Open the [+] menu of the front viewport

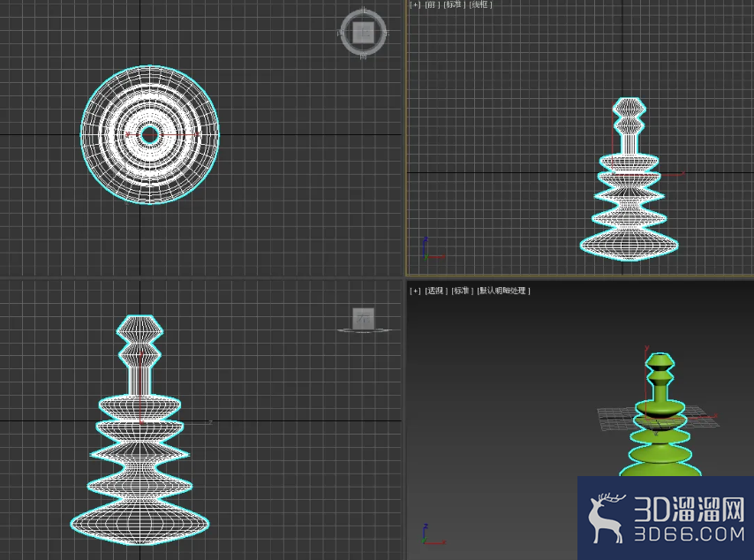click(x=415, y=4)
